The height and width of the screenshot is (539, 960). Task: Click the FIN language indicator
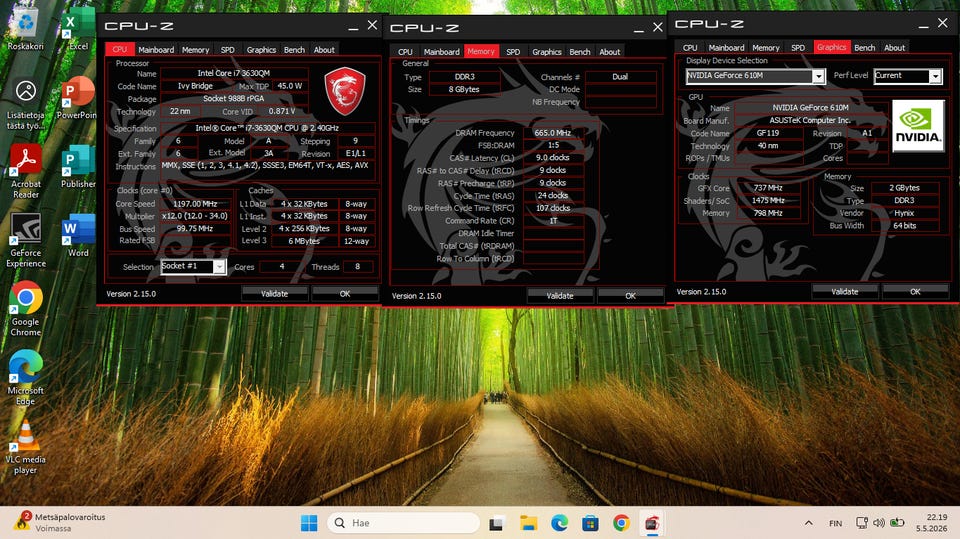tap(835, 523)
